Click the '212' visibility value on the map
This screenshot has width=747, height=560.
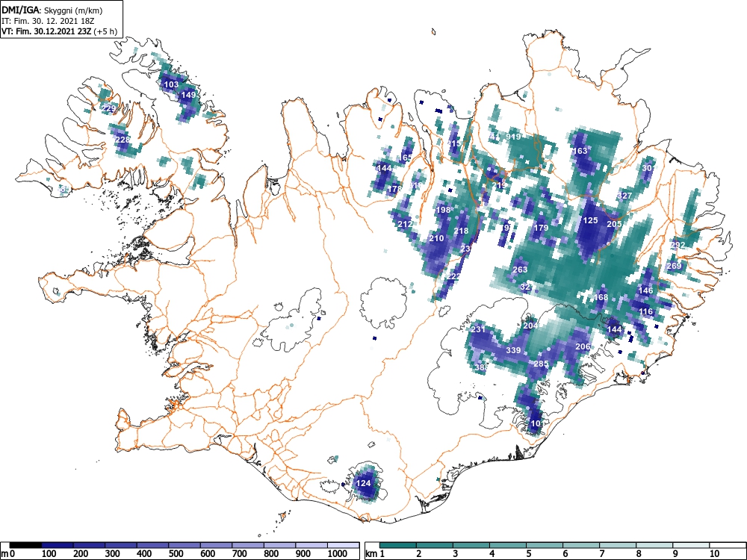tap(405, 224)
